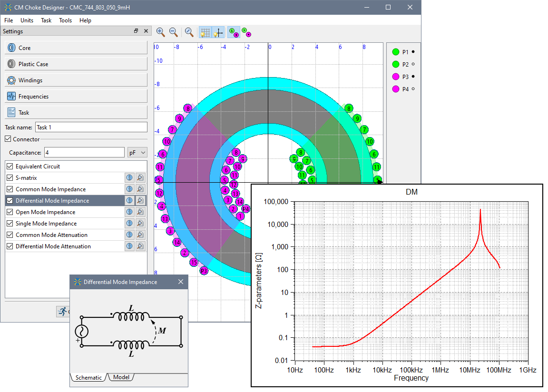Click the green P1 legend swatch
548x392 pixels.
point(395,52)
